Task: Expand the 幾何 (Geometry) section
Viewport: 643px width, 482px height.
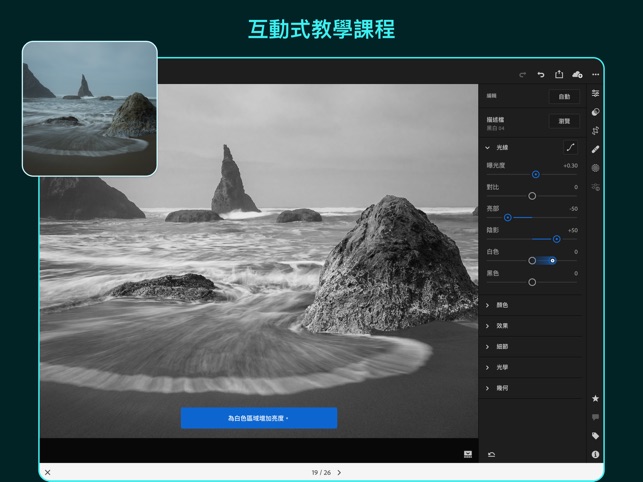Action: (488, 388)
